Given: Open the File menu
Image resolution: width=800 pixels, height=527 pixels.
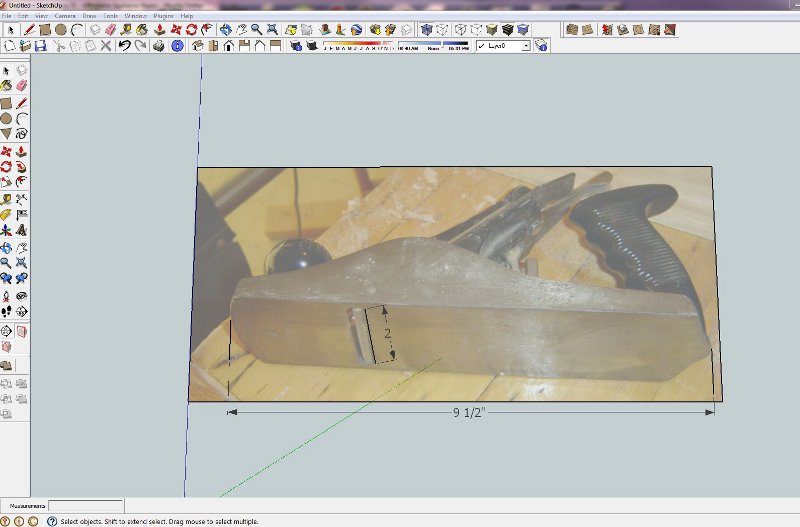Looking at the screenshot, I should point(7,16).
